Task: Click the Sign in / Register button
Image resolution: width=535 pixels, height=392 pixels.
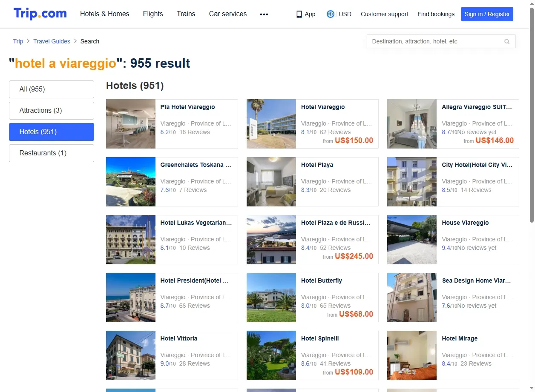Action: [x=487, y=14]
